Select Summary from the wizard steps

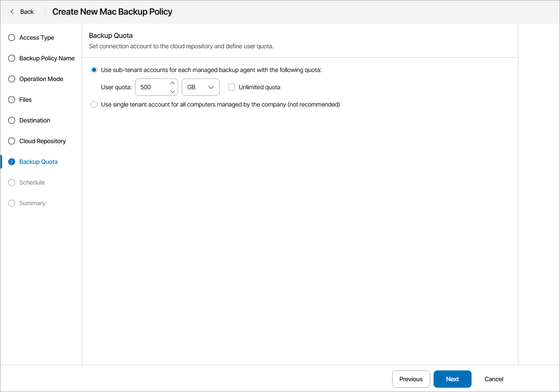[x=11, y=203]
